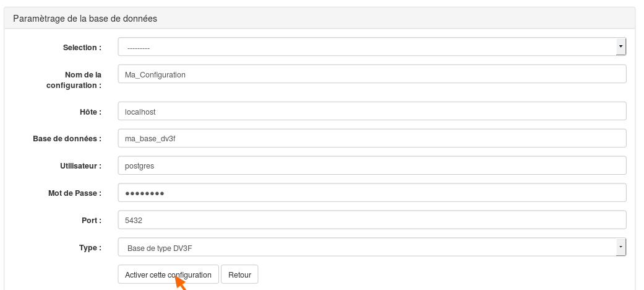Focus the Port field showing 5432
This screenshot has height=290, width=644.
click(372, 219)
